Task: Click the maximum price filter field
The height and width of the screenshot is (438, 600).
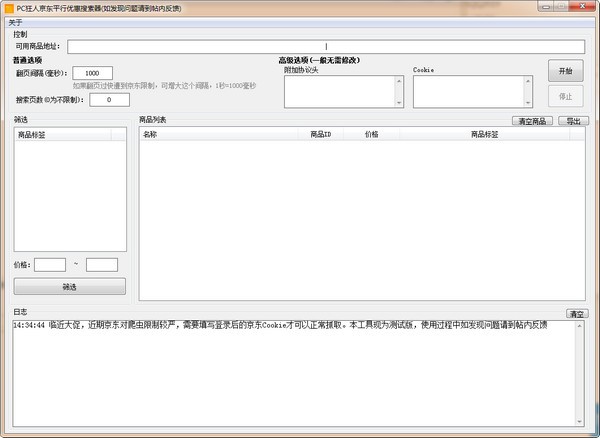Action: pos(102,265)
